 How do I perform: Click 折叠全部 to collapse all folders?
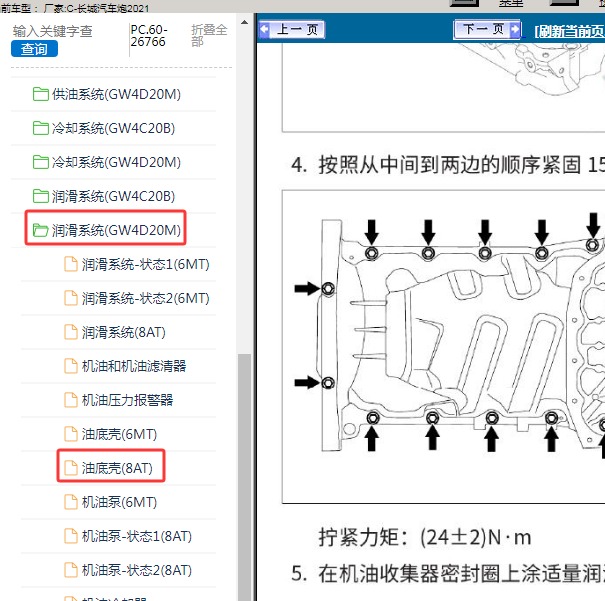(209, 35)
